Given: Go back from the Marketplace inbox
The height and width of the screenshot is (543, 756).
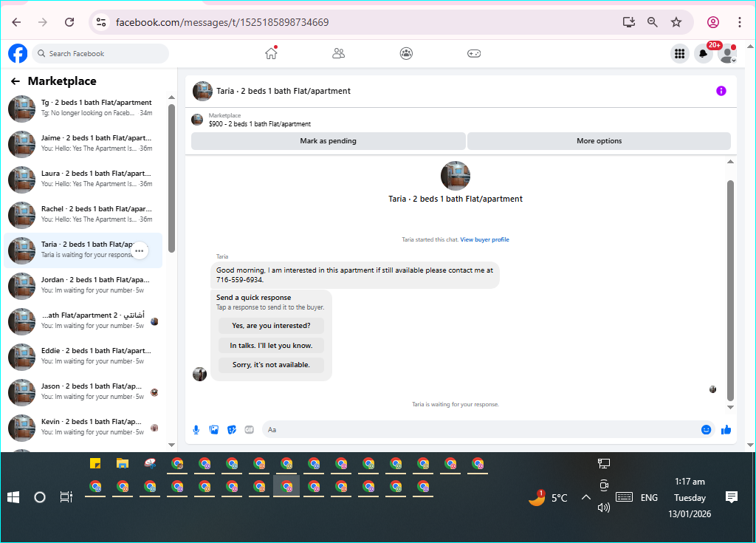Looking at the screenshot, I should pos(16,81).
